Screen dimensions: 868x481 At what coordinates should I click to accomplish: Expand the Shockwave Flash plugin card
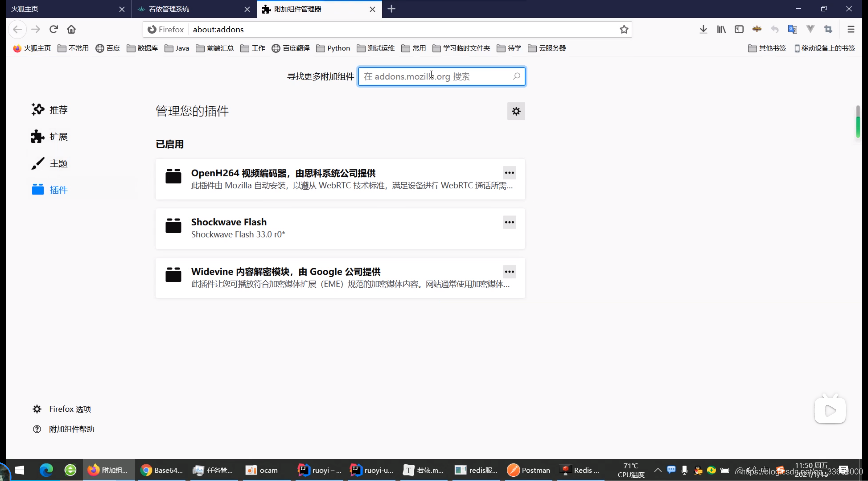pyautogui.click(x=341, y=229)
